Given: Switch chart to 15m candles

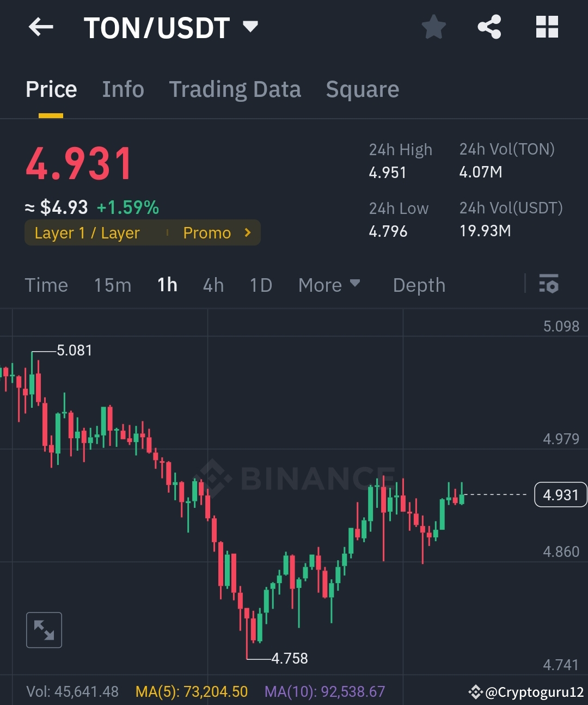Looking at the screenshot, I should point(112,285).
